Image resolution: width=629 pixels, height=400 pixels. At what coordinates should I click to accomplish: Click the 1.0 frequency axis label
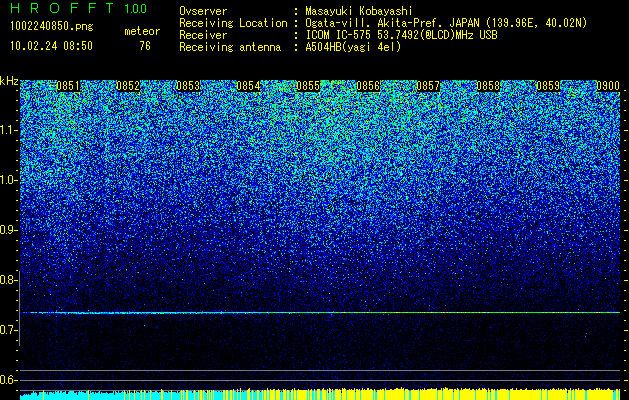click(x=8, y=180)
